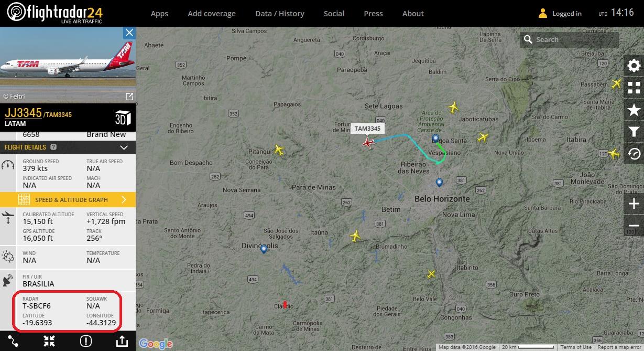Click the JJ3345 flight number
The width and height of the screenshot is (644, 351).
pos(23,113)
